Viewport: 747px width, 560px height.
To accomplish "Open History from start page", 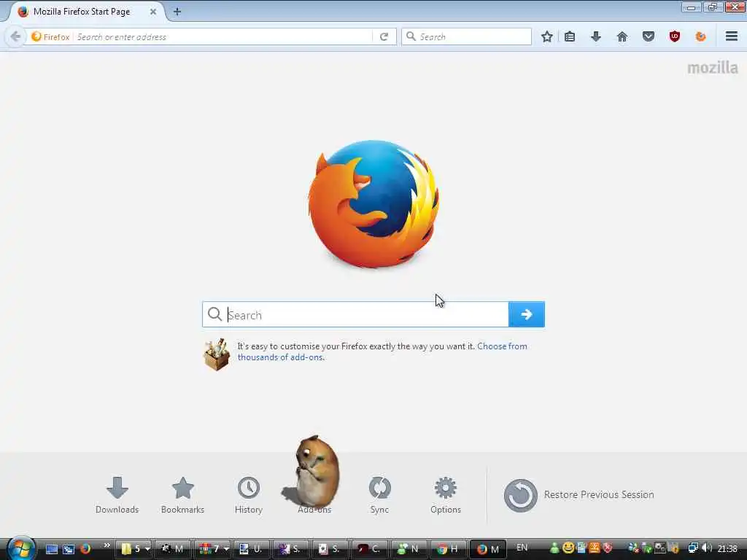I will pyautogui.click(x=248, y=495).
